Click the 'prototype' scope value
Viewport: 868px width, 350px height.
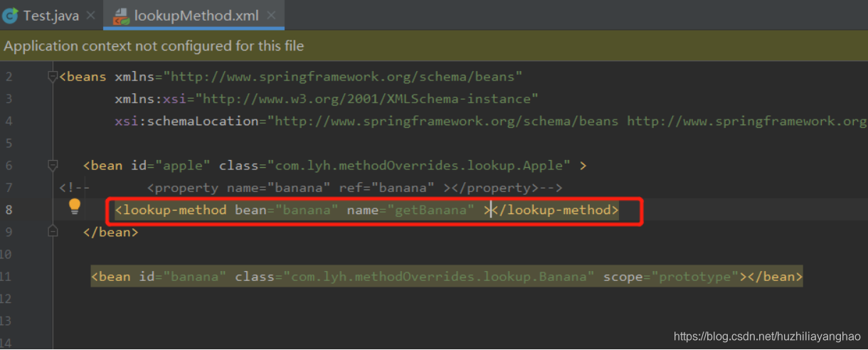click(x=697, y=276)
